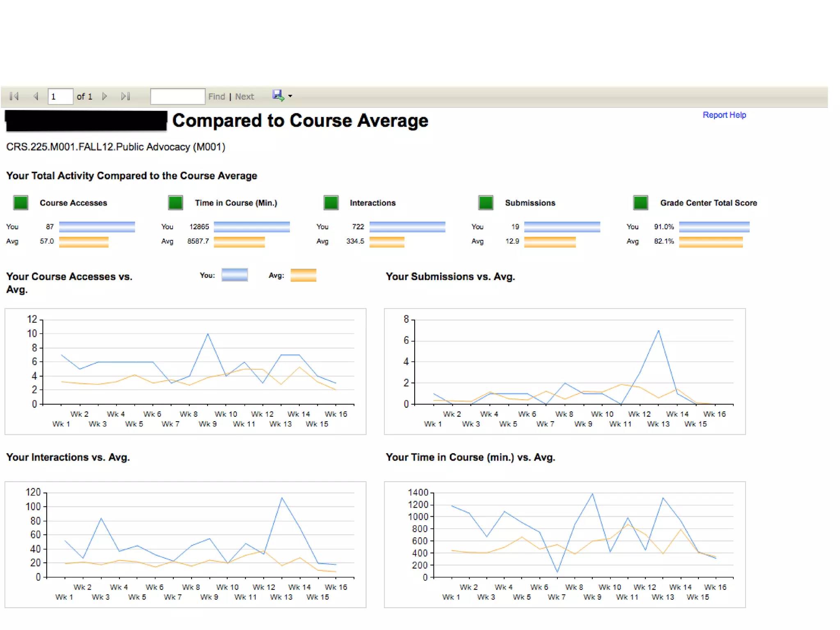Click the blue You legend swatch
This screenshot has height=630, width=840.
point(235,275)
